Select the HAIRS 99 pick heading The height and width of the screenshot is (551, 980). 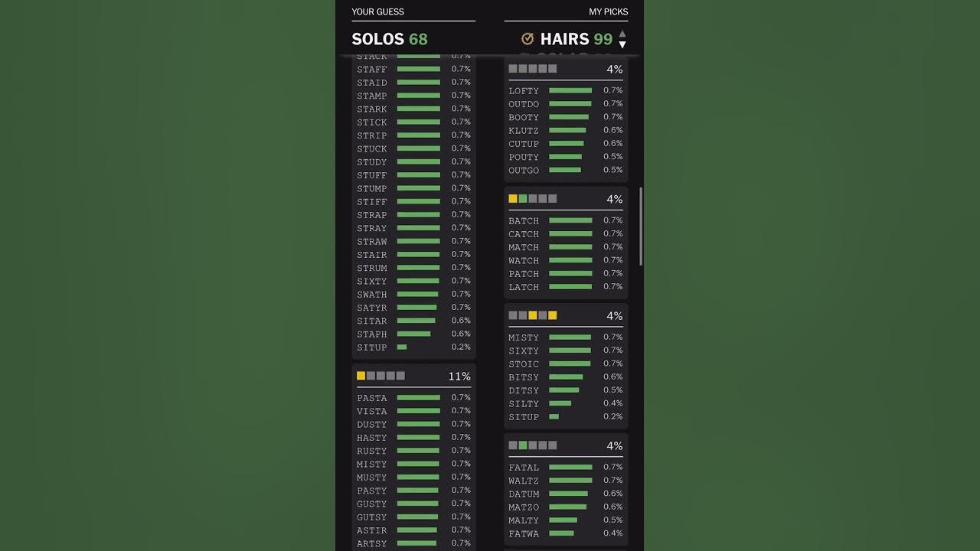click(x=577, y=39)
